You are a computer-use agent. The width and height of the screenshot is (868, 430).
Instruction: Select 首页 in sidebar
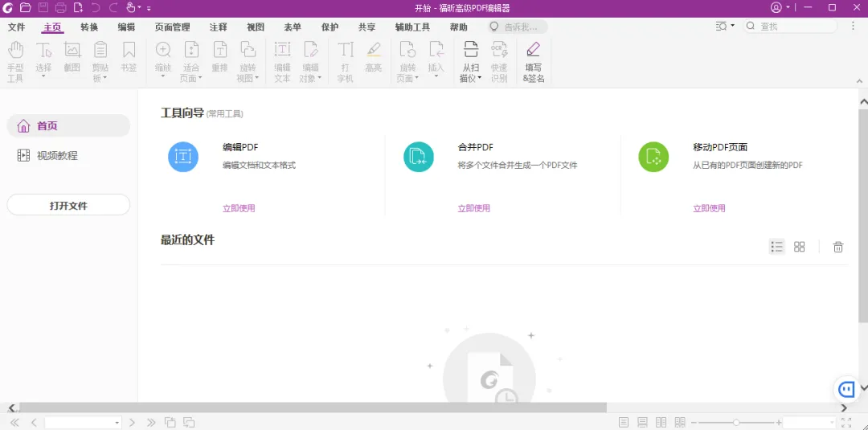68,125
